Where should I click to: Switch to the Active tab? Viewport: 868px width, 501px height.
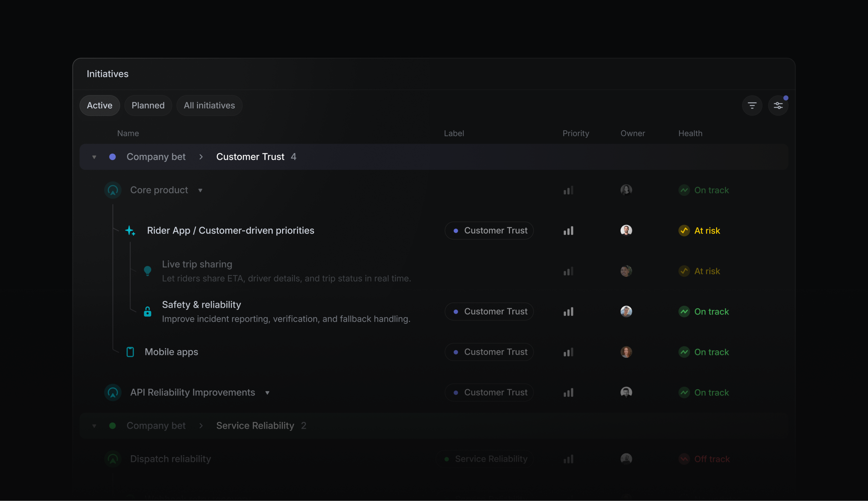[x=99, y=105]
